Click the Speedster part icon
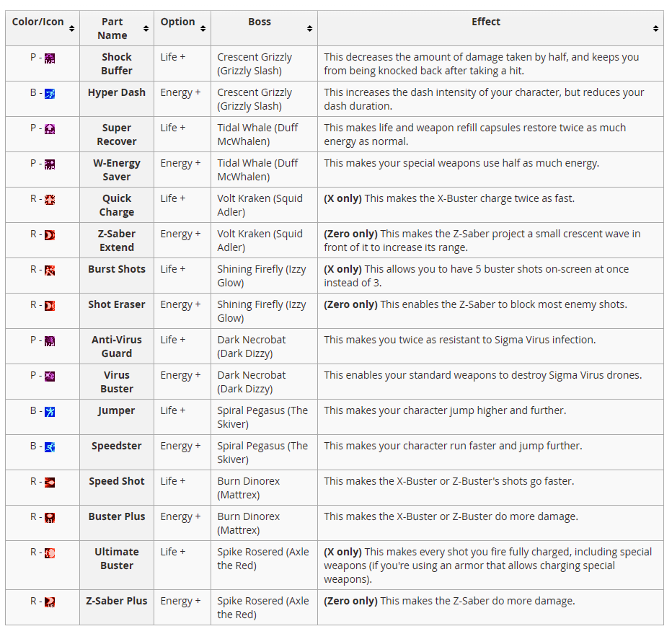Image resolution: width=672 pixels, height=634 pixels. tap(50, 446)
